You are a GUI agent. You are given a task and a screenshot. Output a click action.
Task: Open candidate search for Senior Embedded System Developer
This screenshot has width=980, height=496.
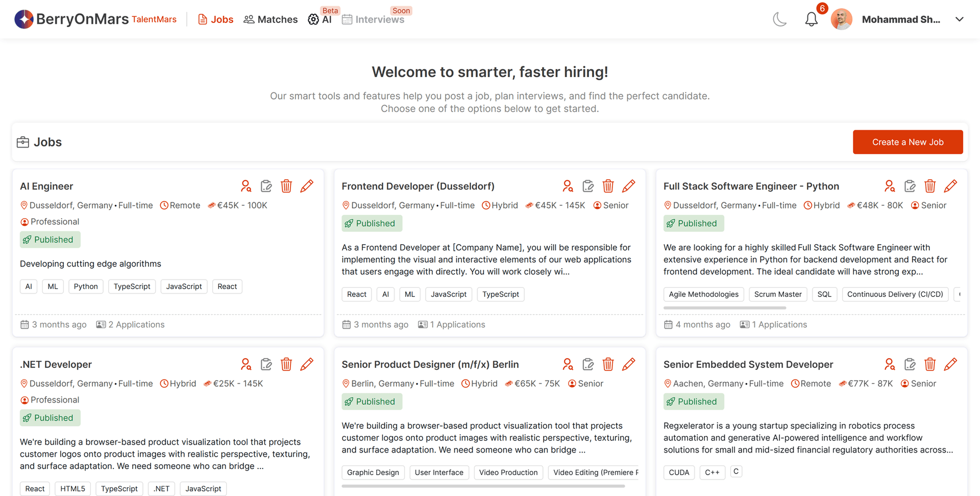pos(890,364)
